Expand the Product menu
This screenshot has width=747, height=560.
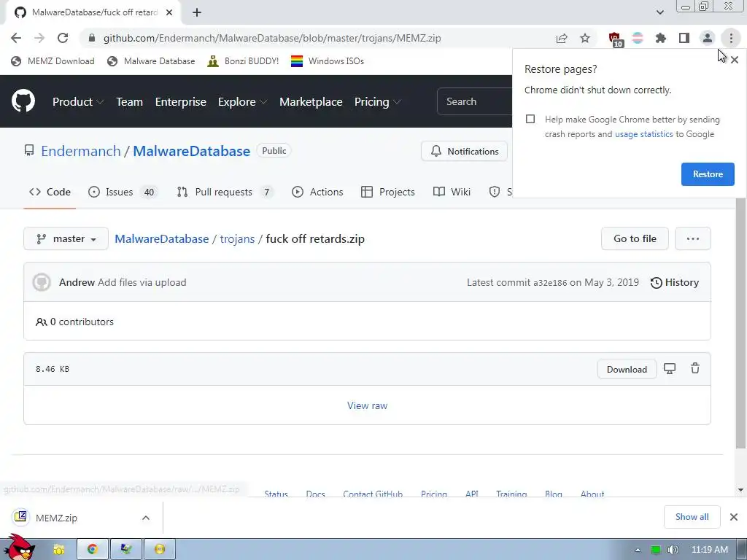click(78, 102)
